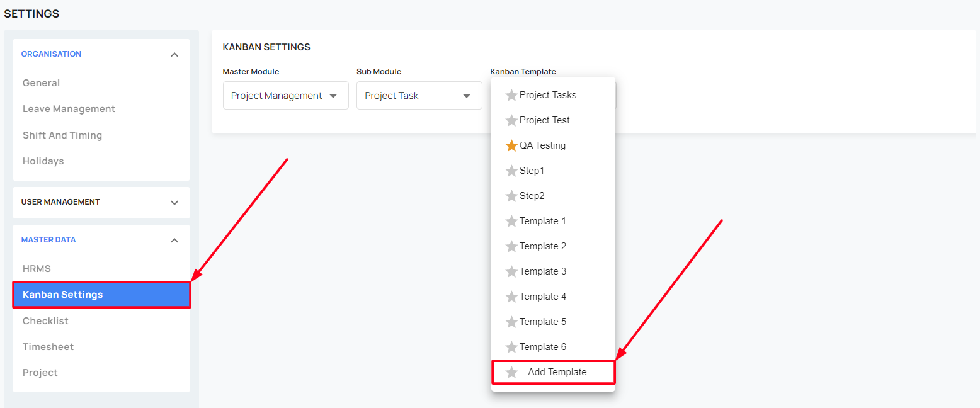This screenshot has height=408, width=980.
Task: Pick Template 5 from the list
Action: pos(553,322)
